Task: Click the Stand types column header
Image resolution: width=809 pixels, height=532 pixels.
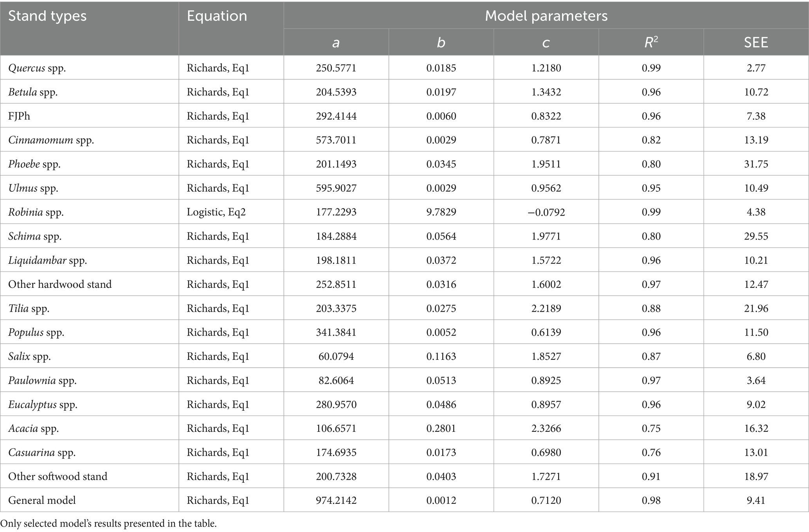Action: pyautogui.click(x=47, y=16)
